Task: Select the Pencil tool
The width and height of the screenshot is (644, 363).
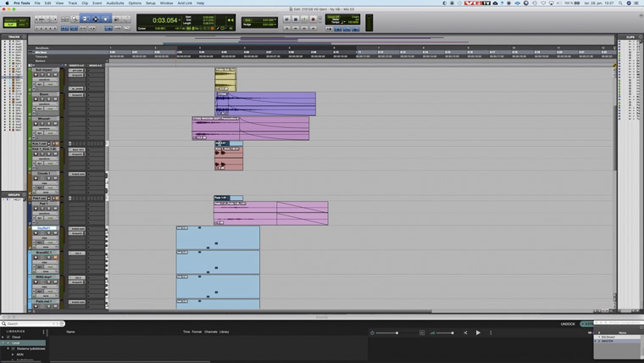Action: (126, 20)
